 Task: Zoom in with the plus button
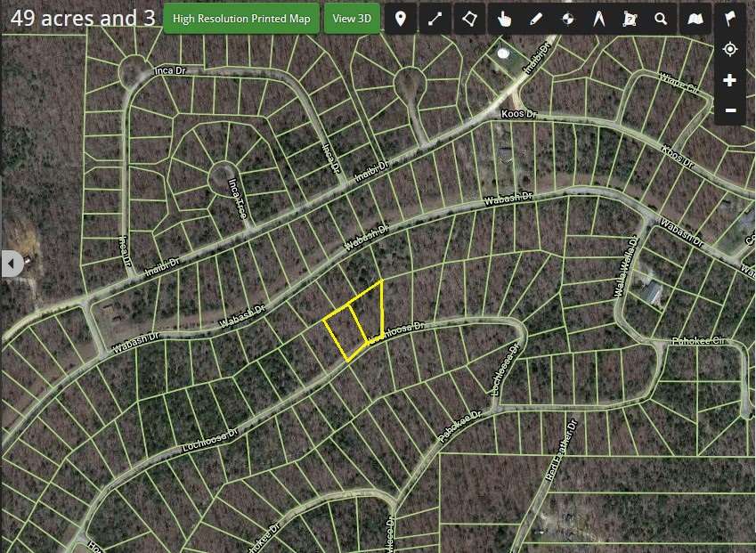[x=730, y=80]
